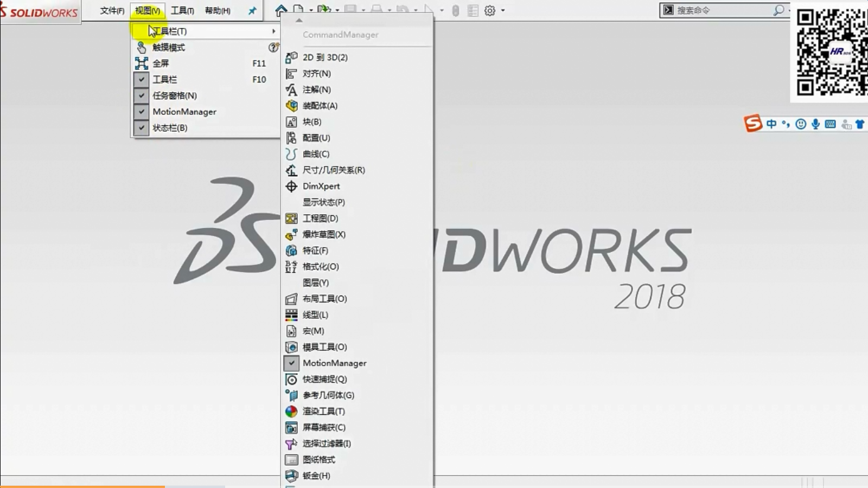Toggle MotionManager checkbox in the toolbar list
Image resolution: width=868 pixels, height=488 pixels.
(x=291, y=363)
